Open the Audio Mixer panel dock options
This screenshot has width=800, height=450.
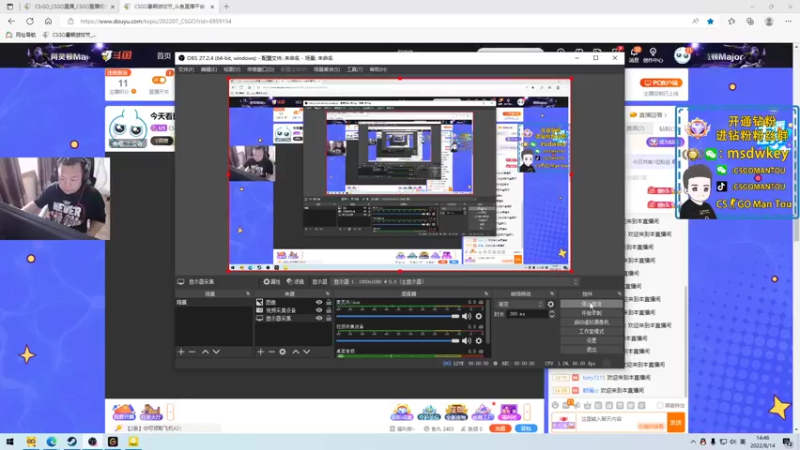tap(486, 294)
